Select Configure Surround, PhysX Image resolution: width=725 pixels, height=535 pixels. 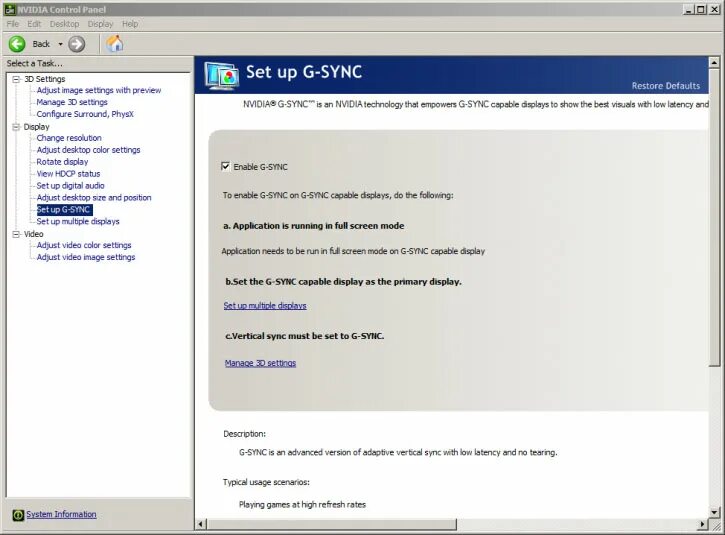(x=85, y=114)
